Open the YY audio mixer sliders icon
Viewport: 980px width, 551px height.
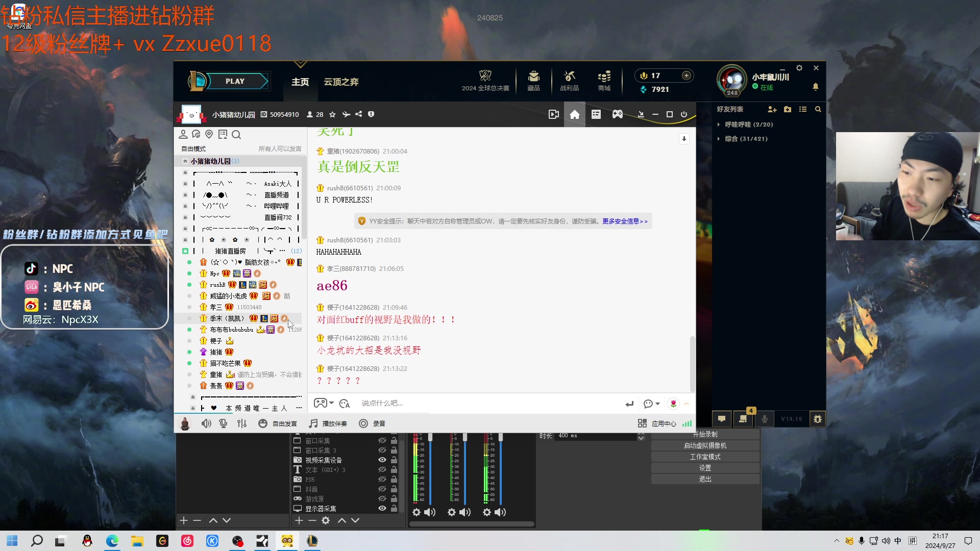tap(242, 423)
